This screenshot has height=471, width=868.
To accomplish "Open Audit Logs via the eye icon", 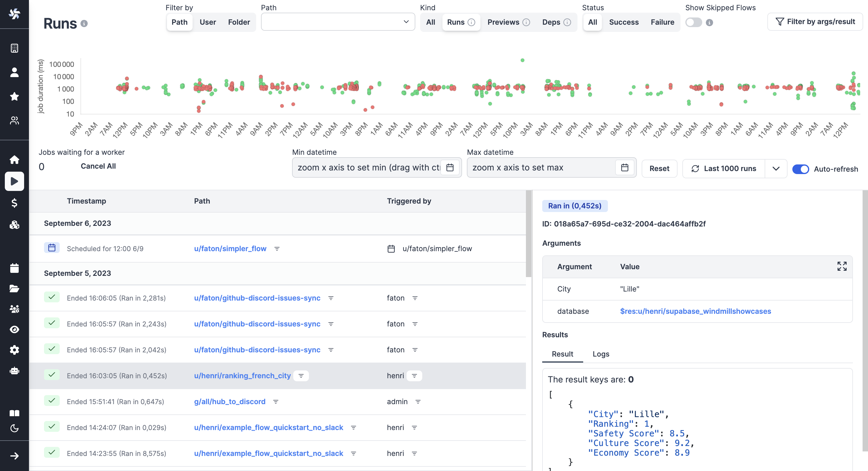I will pyautogui.click(x=14, y=329).
